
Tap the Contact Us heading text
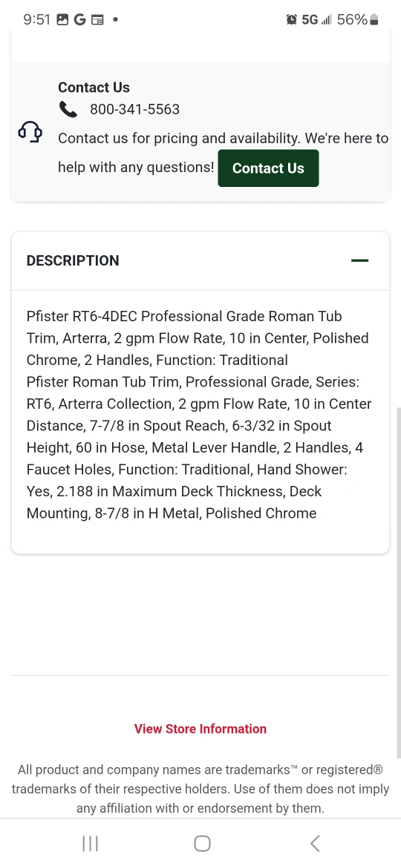coord(94,88)
